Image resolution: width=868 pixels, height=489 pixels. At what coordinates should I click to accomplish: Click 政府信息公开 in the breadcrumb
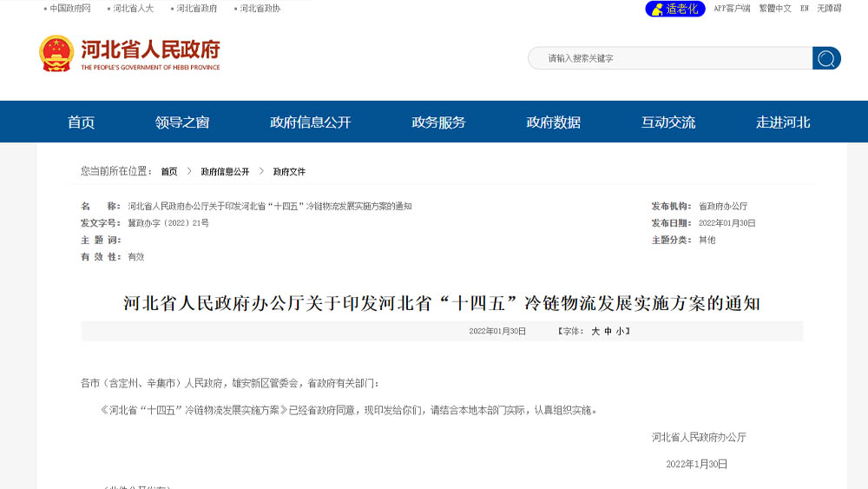tap(225, 172)
